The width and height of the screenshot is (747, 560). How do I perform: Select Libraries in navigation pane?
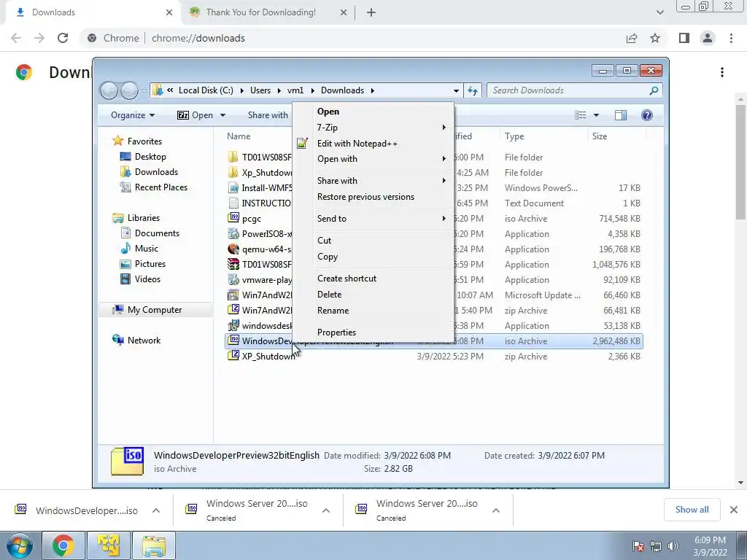pyautogui.click(x=144, y=217)
